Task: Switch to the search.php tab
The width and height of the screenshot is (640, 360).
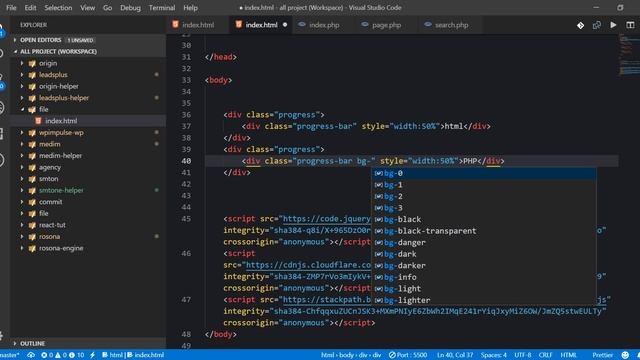Action: coord(451,25)
